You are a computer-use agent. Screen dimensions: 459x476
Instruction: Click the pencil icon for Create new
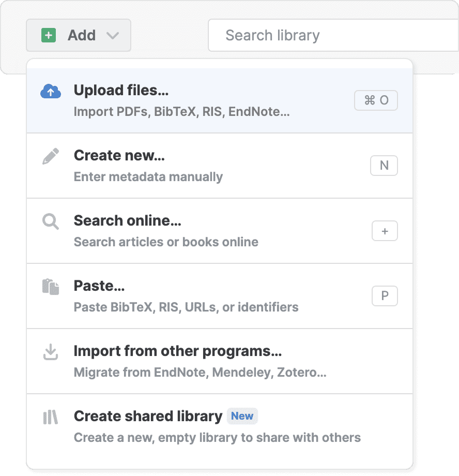[x=51, y=156]
